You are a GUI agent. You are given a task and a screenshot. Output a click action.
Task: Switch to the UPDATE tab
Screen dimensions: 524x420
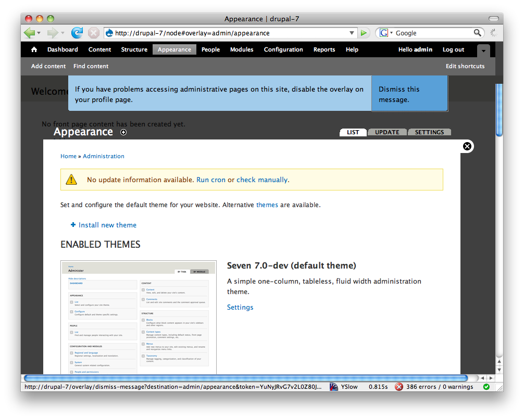coord(387,132)
